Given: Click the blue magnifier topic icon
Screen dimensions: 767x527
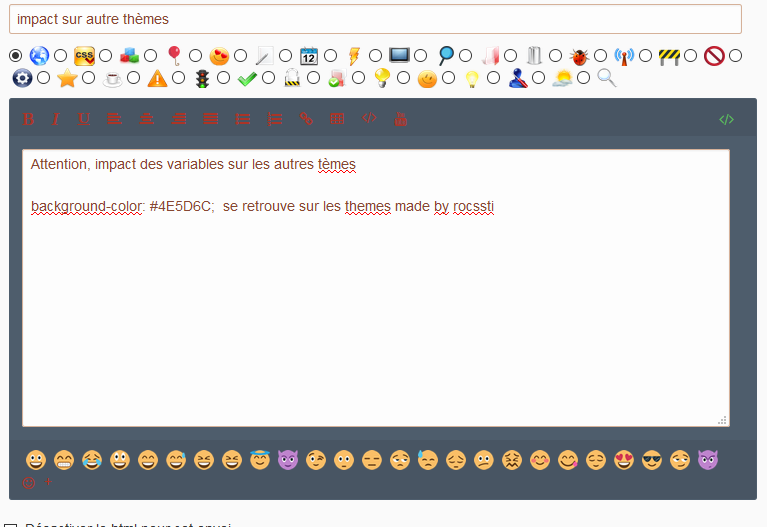Looking at the screenshot, I should coord(445,56).
